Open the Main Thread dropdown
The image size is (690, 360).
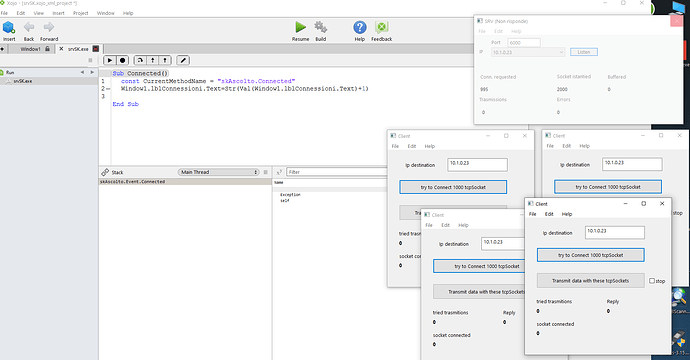pos(219,172)
